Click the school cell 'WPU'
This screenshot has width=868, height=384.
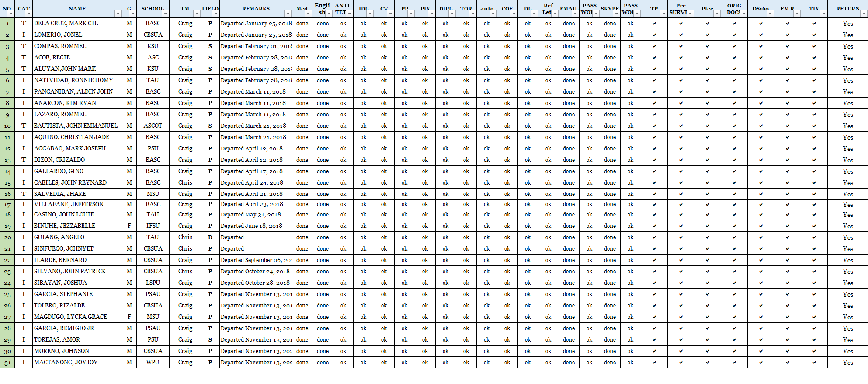tap(153, 363)
